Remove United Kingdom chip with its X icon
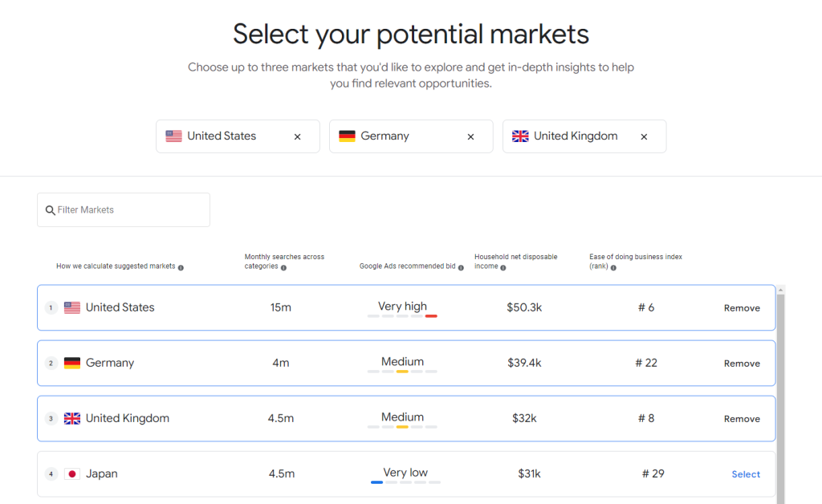This screenshot has height=504, width=822. pos(644,136)
